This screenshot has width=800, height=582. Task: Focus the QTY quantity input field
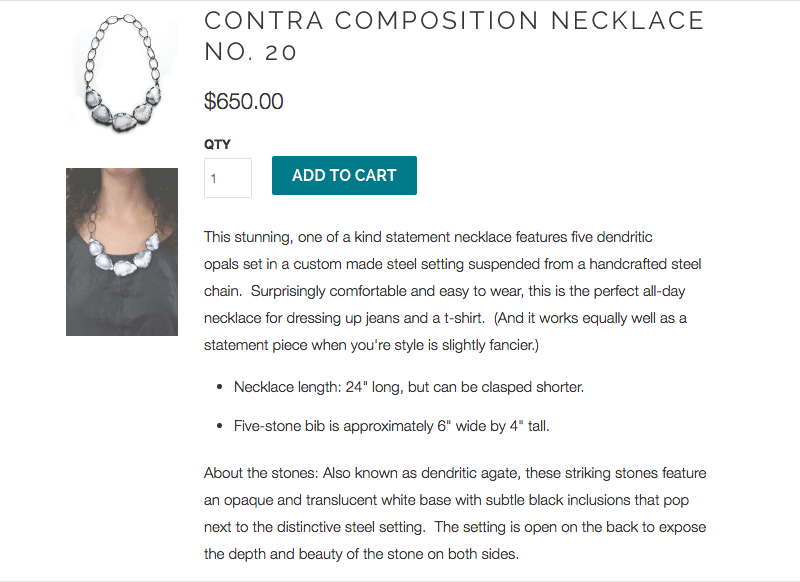click(228, 178)
